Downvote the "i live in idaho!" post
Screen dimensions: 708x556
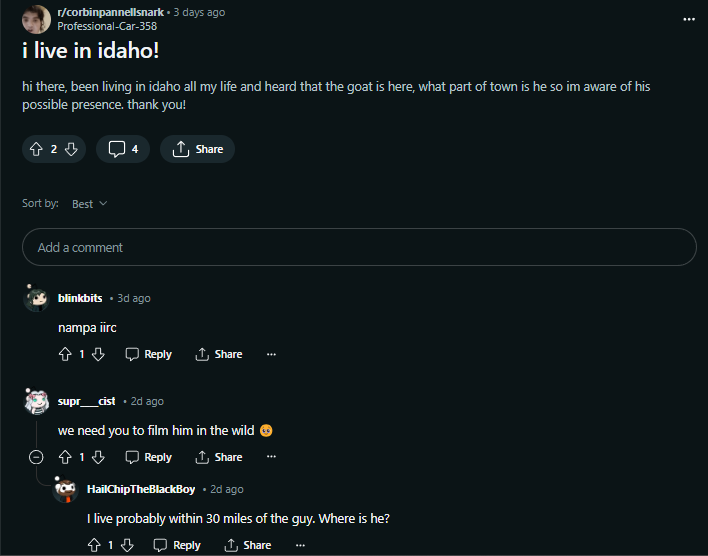coord(71,149)
